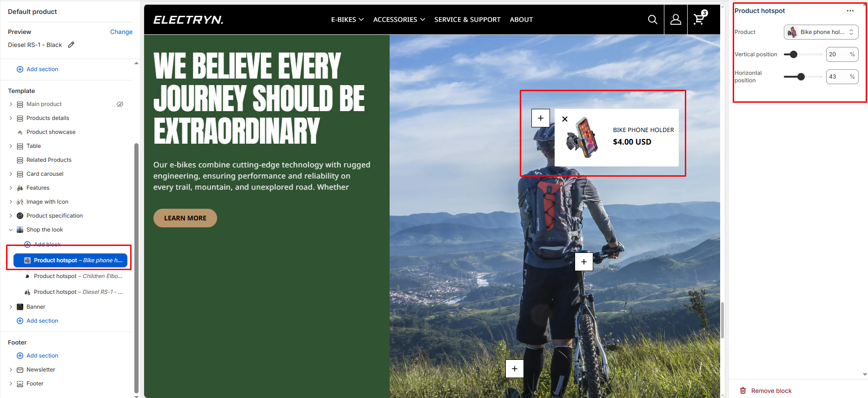Open the ACCESSORIES navigation menu
Viewport: 868px width, 398px height.
(x=399, y=20)
